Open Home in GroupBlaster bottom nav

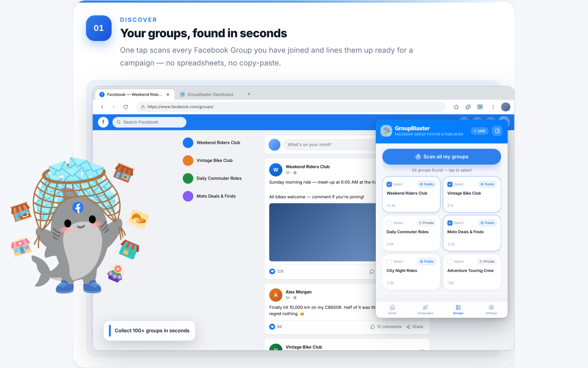(392, 310)
